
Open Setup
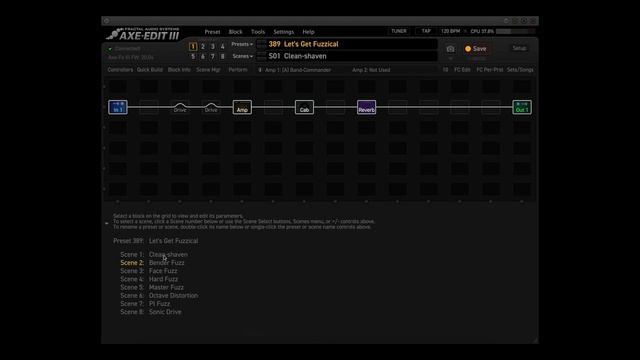[x=520, y=48]
